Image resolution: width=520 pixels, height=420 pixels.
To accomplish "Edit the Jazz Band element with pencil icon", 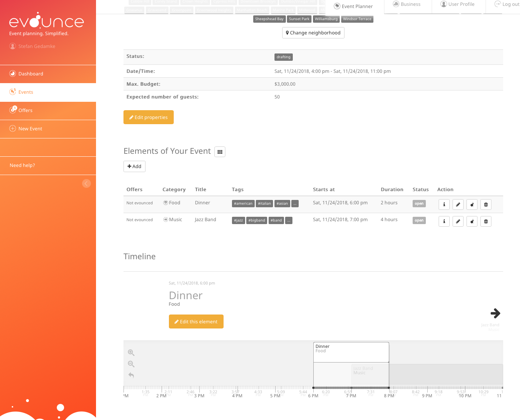I will (458, 221).
